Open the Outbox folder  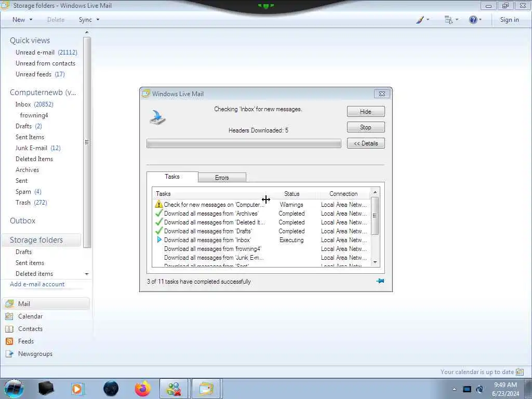click(22, 220)
